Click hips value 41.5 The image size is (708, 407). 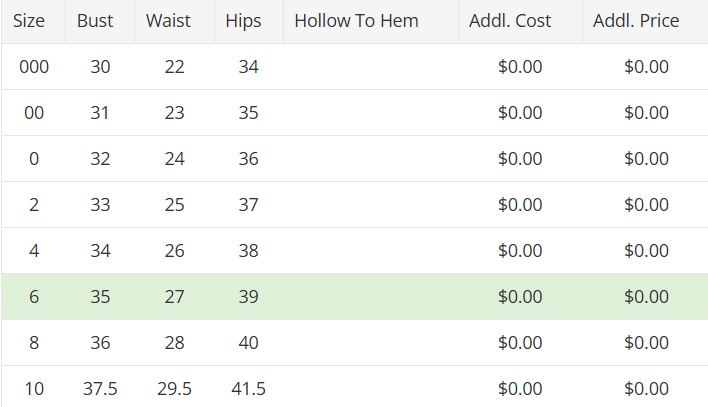point(248,389)
